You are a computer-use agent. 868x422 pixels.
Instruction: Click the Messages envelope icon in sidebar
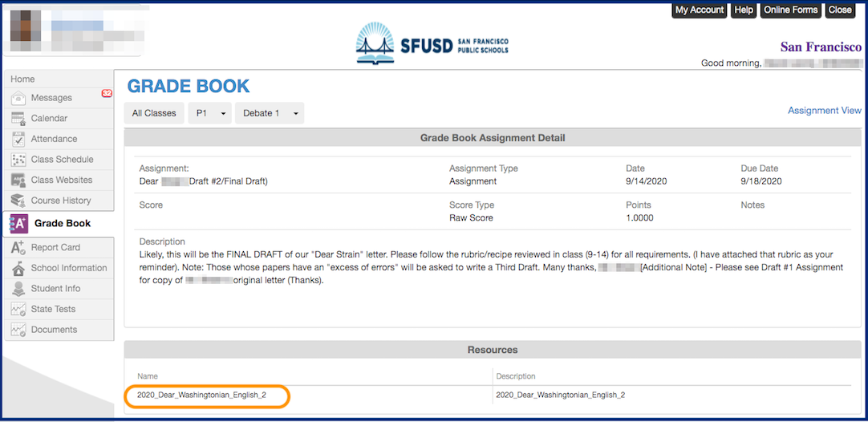(18, 99)
